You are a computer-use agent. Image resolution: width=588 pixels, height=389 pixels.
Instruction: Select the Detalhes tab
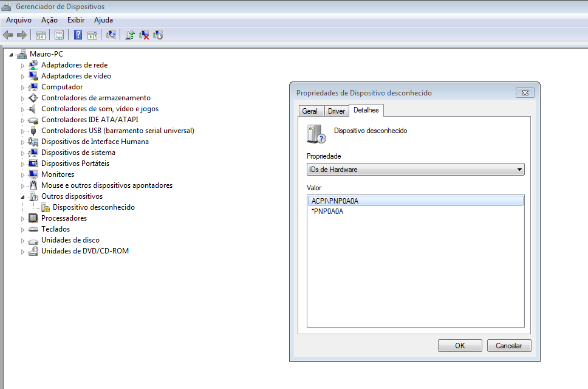tap(366, 110)
